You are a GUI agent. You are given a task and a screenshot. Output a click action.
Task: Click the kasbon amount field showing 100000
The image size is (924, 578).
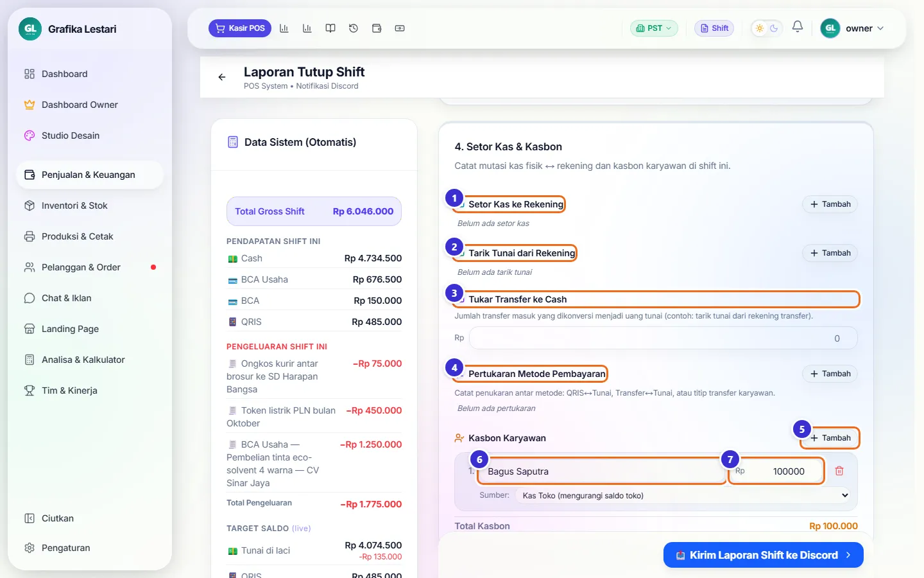pyautogui.click(x=776, y=471)
